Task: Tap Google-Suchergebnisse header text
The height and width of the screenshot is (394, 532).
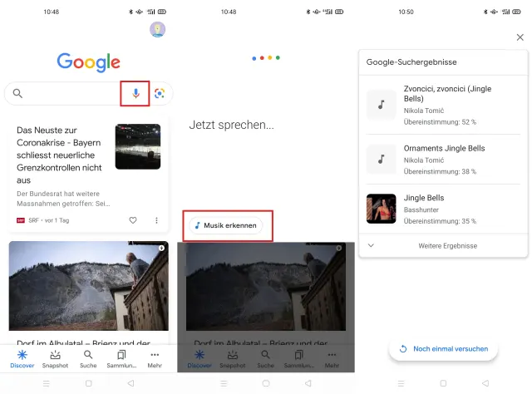Action: (x=411, y=62)
